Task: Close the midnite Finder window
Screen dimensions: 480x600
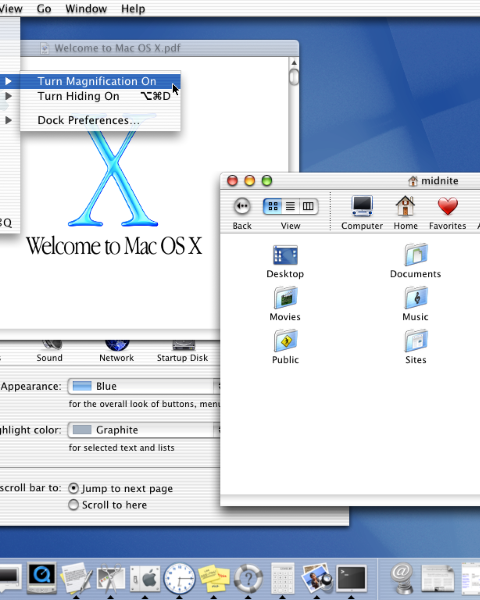Action: click(x=232, y=181)
